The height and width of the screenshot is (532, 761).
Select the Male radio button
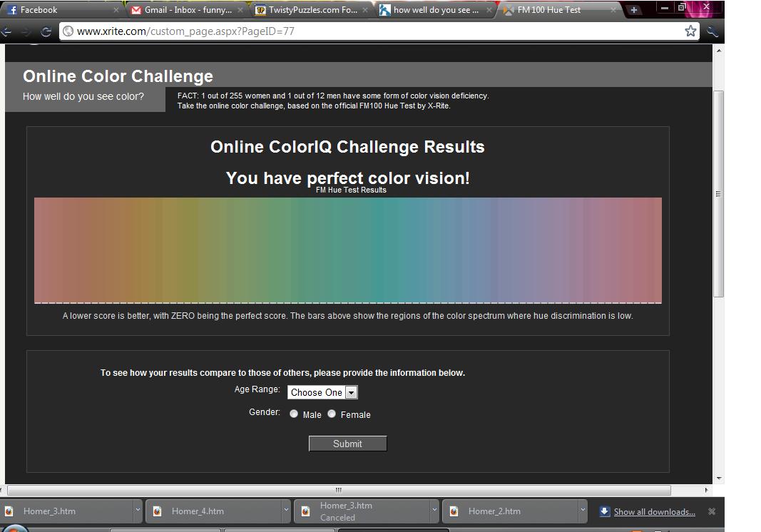(294, 414)
